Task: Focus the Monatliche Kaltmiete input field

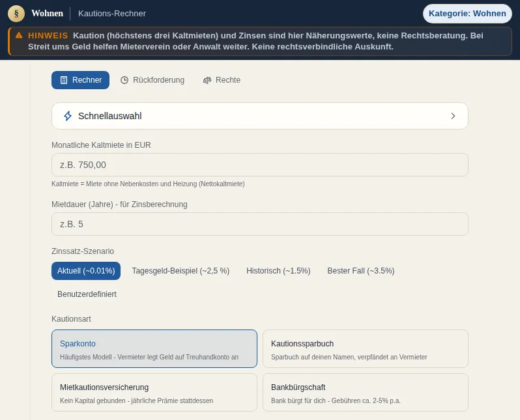Action: [259, 165]
